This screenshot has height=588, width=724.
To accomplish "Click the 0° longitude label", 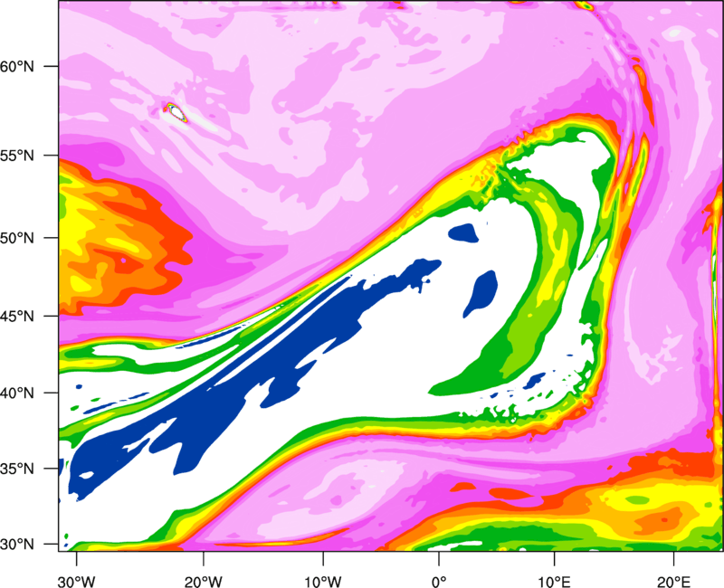I will [x=439, y=582].
